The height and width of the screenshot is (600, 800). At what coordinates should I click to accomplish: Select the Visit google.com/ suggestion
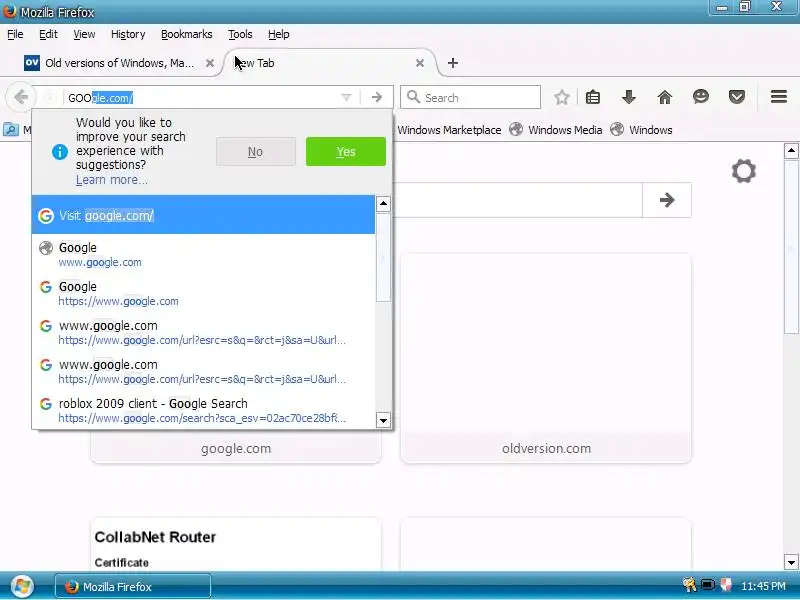coord(203,215)
